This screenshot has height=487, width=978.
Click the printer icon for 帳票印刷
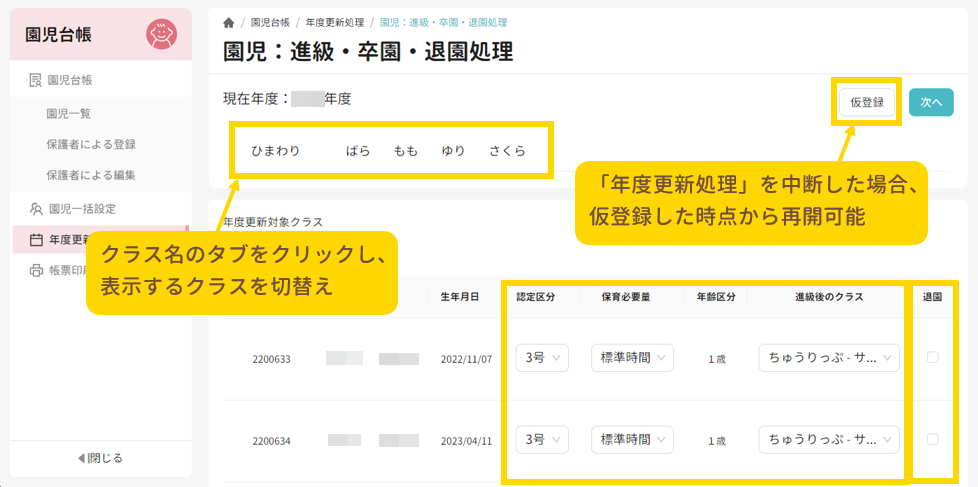coord(35,270)
